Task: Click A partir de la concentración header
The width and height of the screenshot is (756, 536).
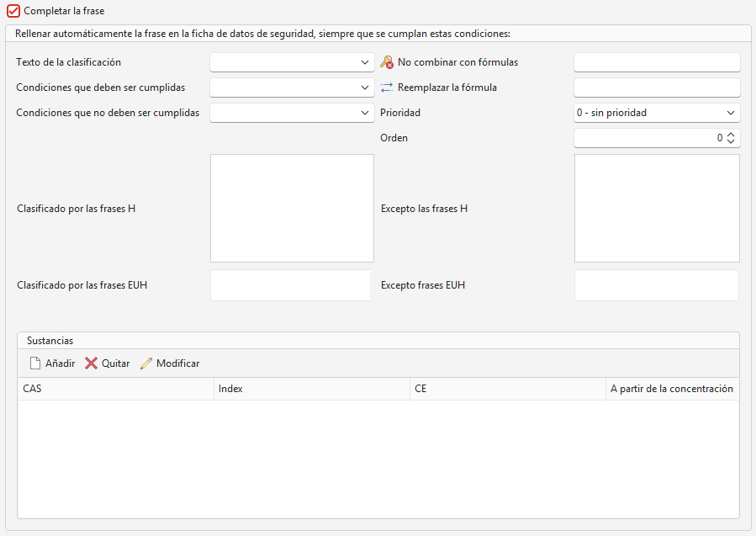Action: pos(672,389)
